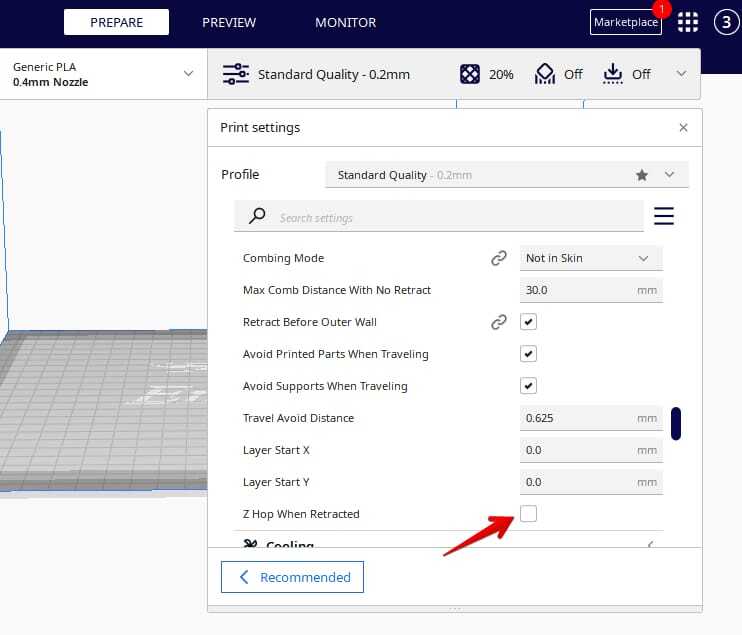Open the application switcher grid icon
742x635 pixels.
(x=688, y=22)
